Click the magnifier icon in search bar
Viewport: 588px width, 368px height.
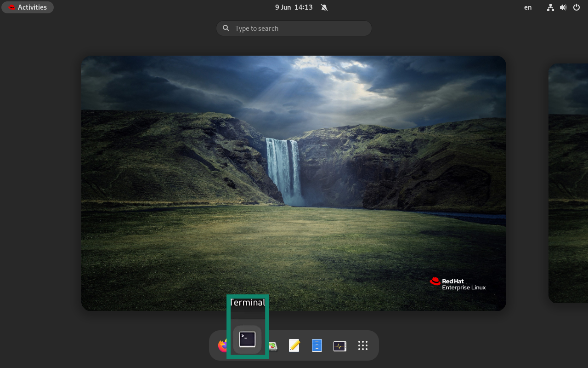click(x=226, y=29)
